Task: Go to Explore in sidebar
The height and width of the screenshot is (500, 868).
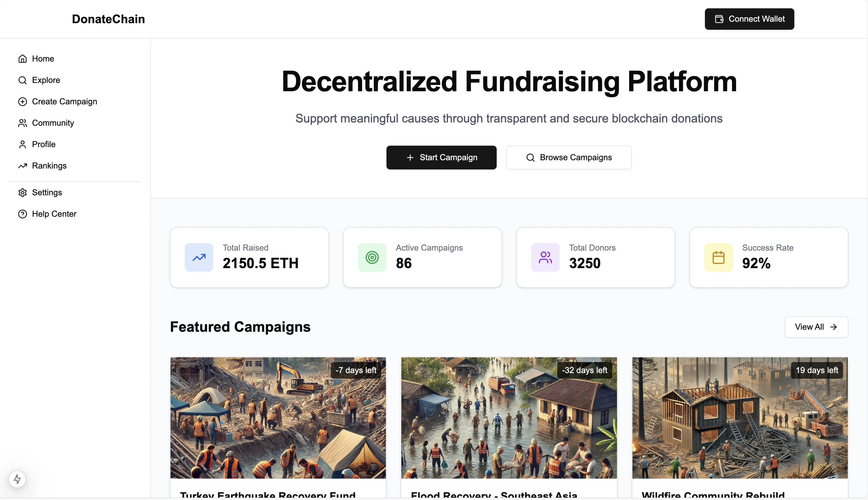Action: (46, 80)
